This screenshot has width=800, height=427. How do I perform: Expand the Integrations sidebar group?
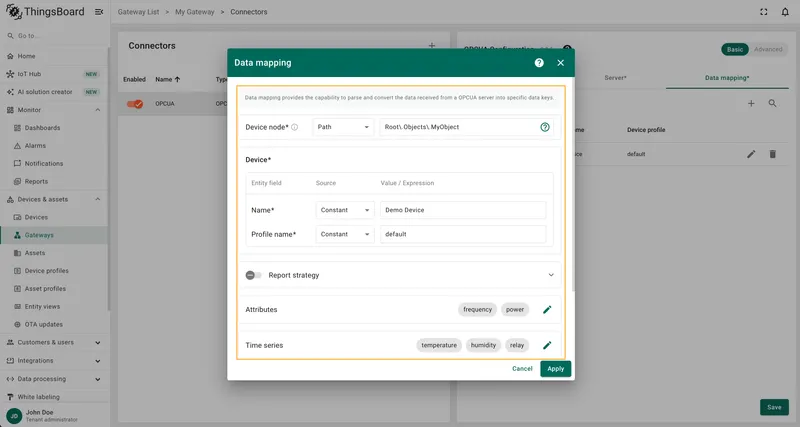97,361
